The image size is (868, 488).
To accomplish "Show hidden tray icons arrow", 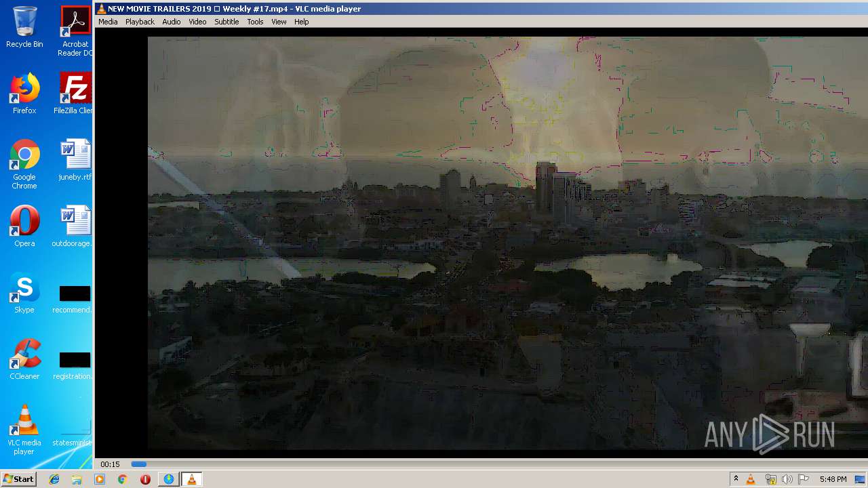I will click(736, 479).
